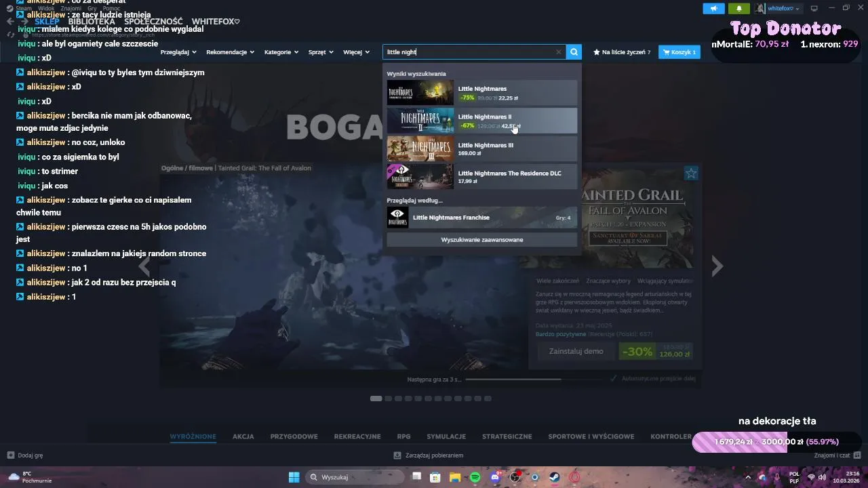Go forward with the Steam forward arrow

coord(26,22)
